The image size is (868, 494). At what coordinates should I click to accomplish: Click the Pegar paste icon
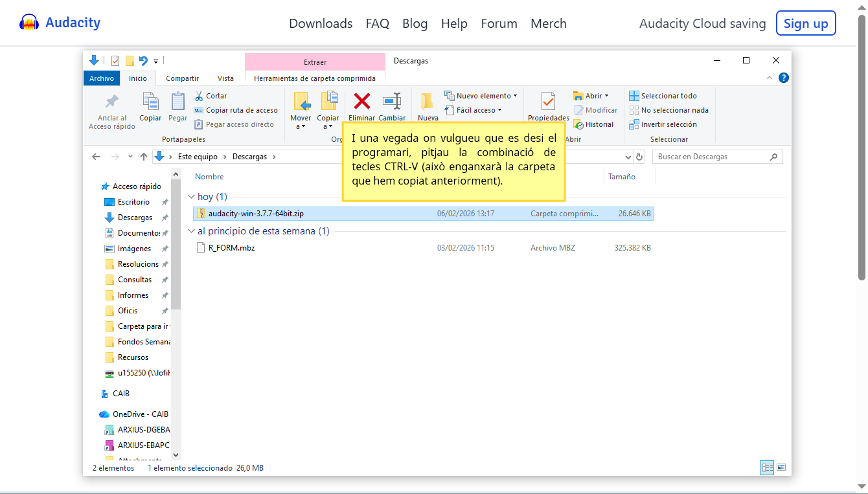[177, 102]
